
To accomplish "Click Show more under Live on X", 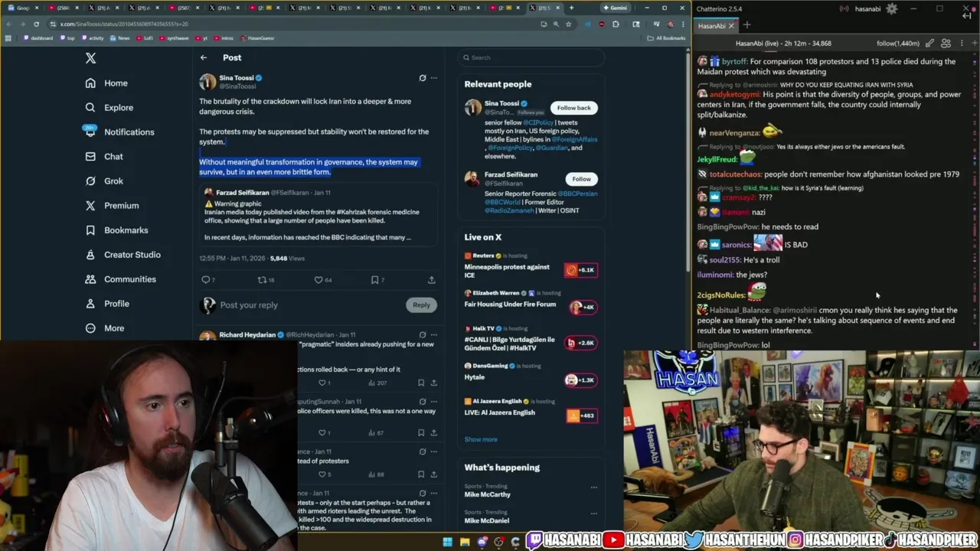I will [481, 439].
